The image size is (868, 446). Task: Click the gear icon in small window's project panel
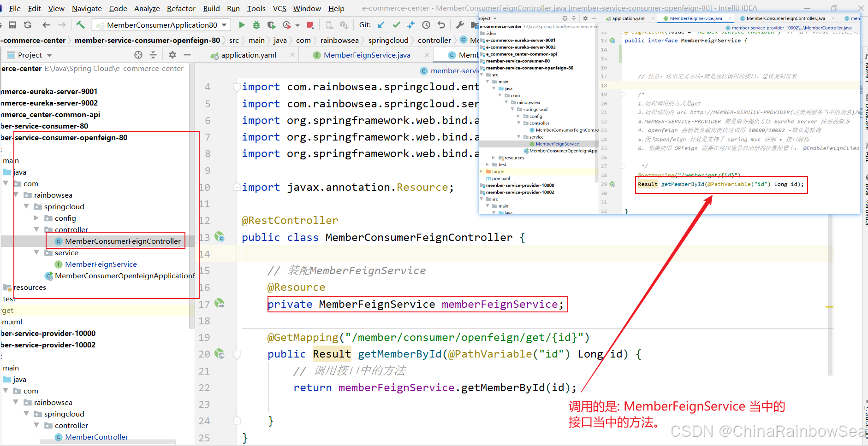[585, 18]
